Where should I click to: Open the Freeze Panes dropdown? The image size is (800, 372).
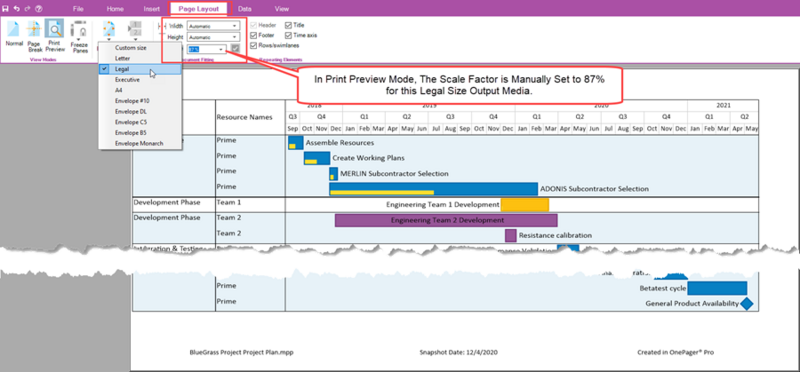pos(79,37)
